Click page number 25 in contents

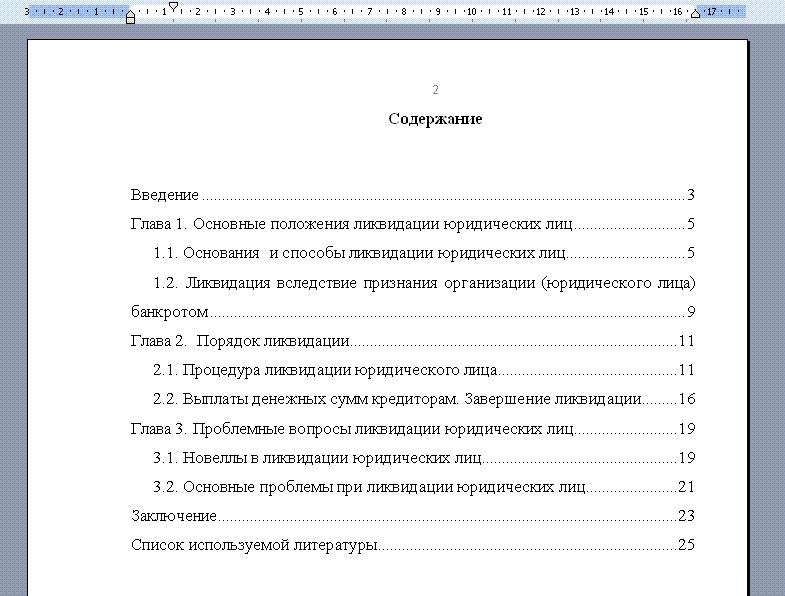click(x=686, y=545)
